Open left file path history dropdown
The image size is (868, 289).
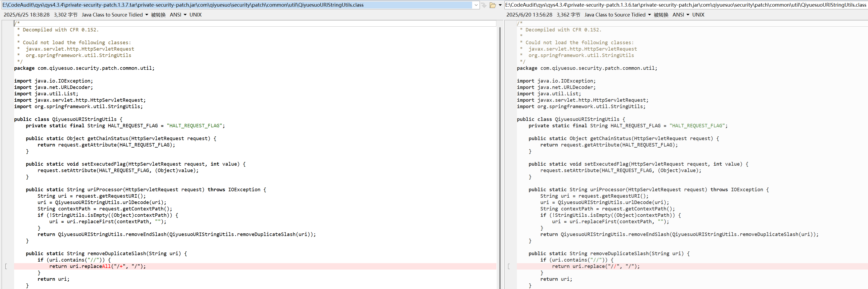point(476,5)
